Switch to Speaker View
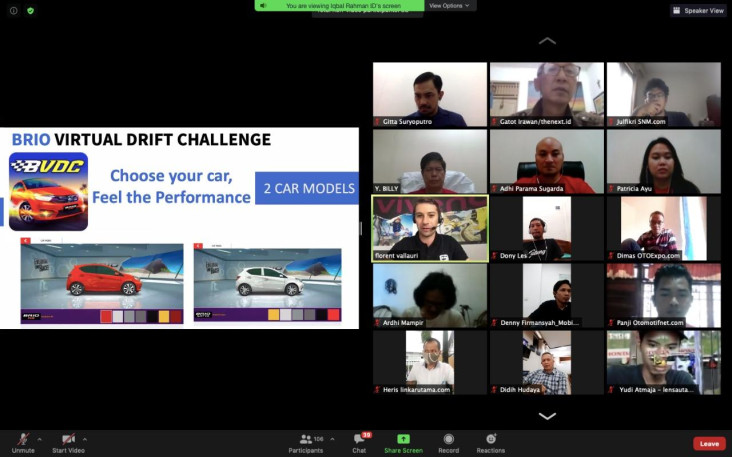 click(x=699, y=10)
